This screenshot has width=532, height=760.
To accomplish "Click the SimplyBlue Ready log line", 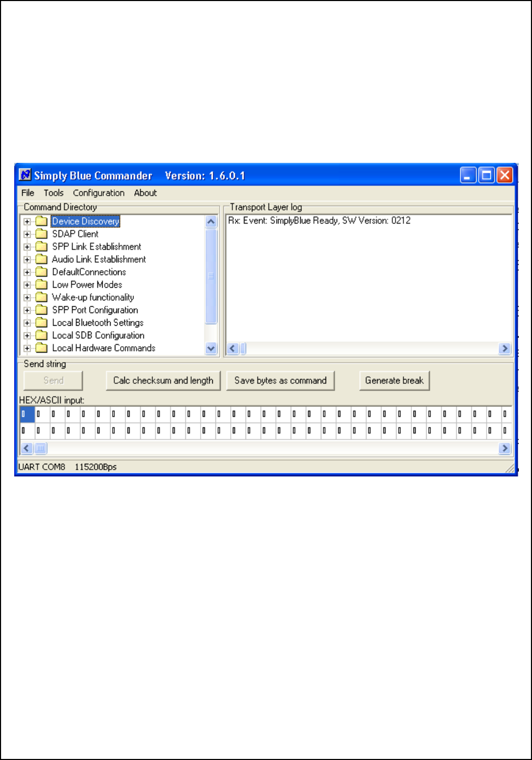I will point(319,220).
